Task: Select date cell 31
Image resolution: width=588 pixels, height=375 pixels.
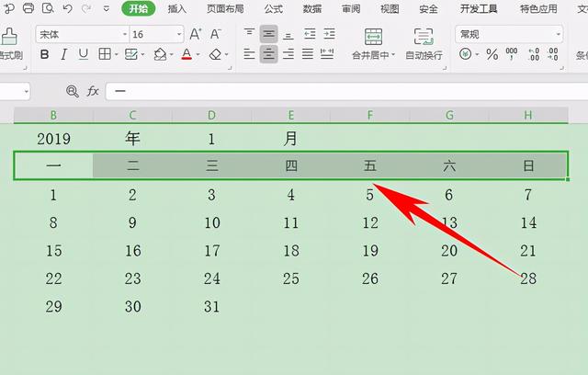Action: 212,307
